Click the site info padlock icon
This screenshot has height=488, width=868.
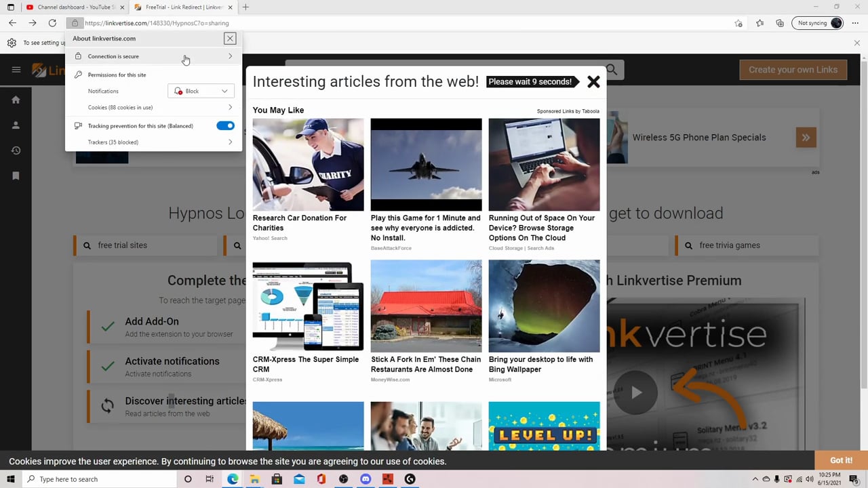click(x=75, y=23)
